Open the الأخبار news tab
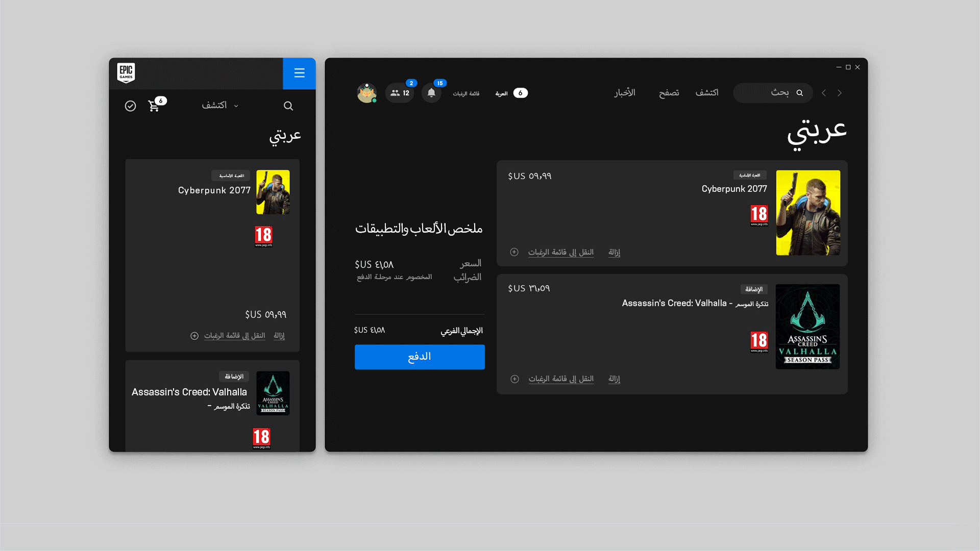 (624, 93)
